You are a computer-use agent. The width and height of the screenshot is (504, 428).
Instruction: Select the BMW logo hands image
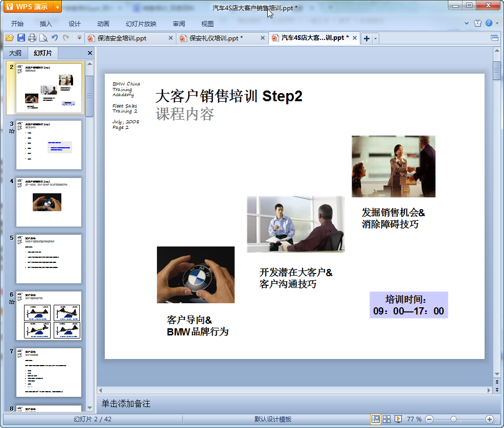(x=196, y=275)
